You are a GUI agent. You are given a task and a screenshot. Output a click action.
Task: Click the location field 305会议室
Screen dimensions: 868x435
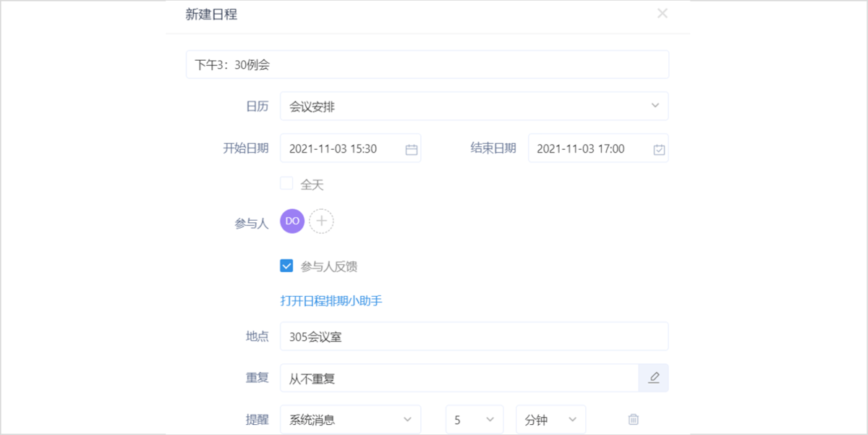pos(475,336)
